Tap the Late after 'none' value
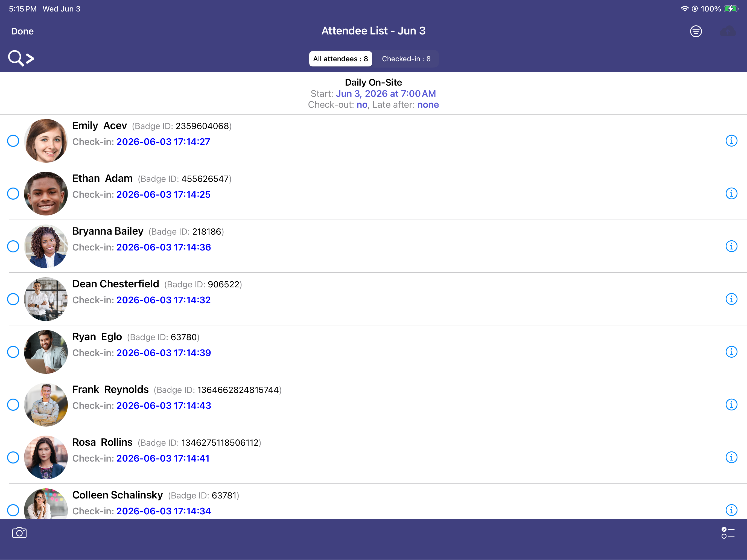Viewport: 747px width, 560px height. point(428,105)
